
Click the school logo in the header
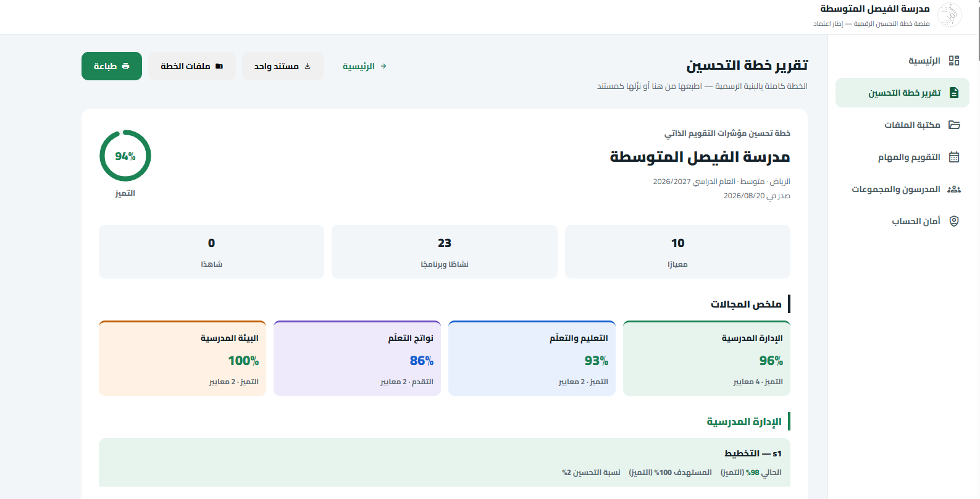coord(950,15)
